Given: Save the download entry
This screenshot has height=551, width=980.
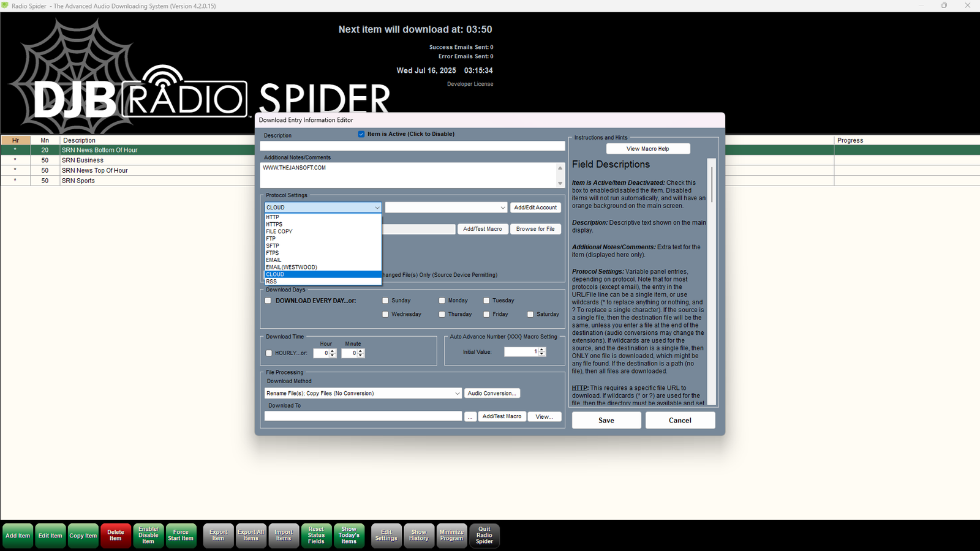Looking at the screenshot, I should coord(606,420).
